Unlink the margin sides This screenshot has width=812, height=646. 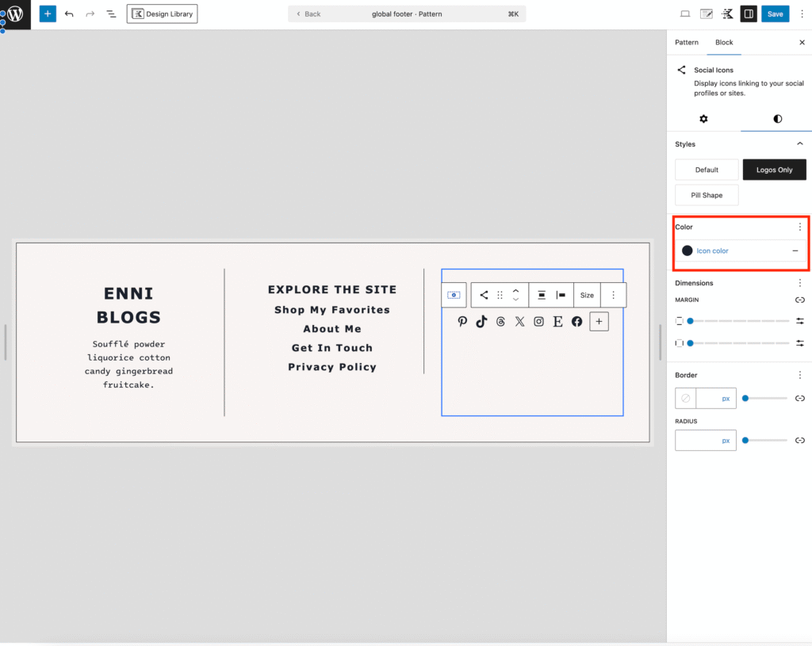(x=800, y=300)
